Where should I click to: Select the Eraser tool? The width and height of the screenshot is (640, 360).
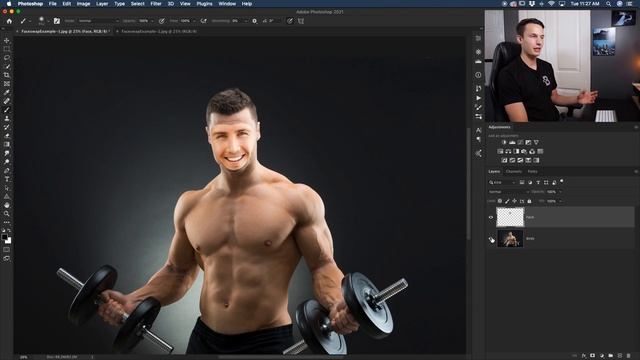[7, 136]
